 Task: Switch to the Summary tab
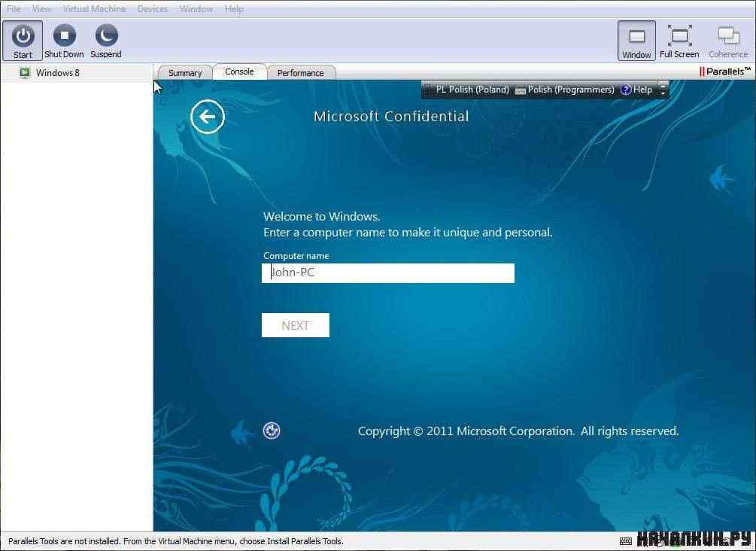pos(185,73)
